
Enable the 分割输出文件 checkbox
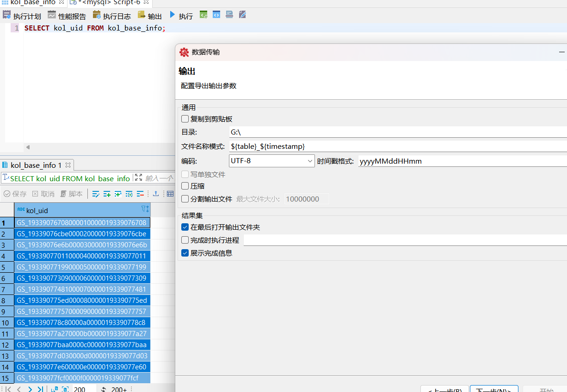[185, 199]
